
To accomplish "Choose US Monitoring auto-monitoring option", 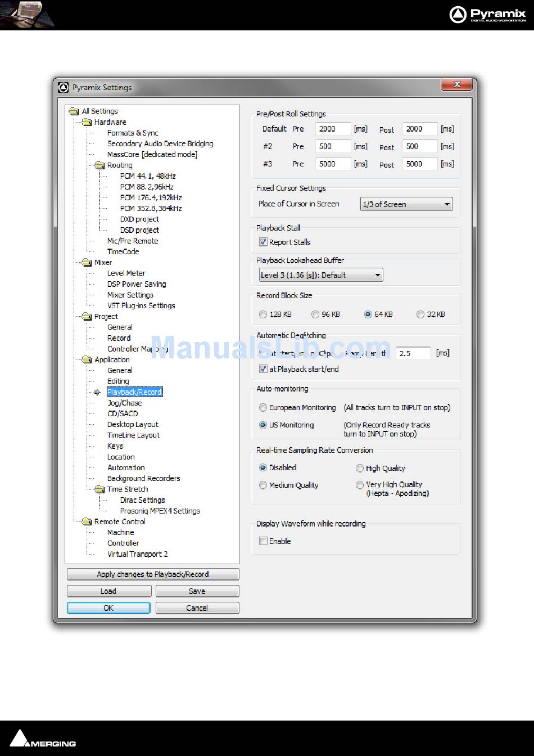I will (263, 425).
